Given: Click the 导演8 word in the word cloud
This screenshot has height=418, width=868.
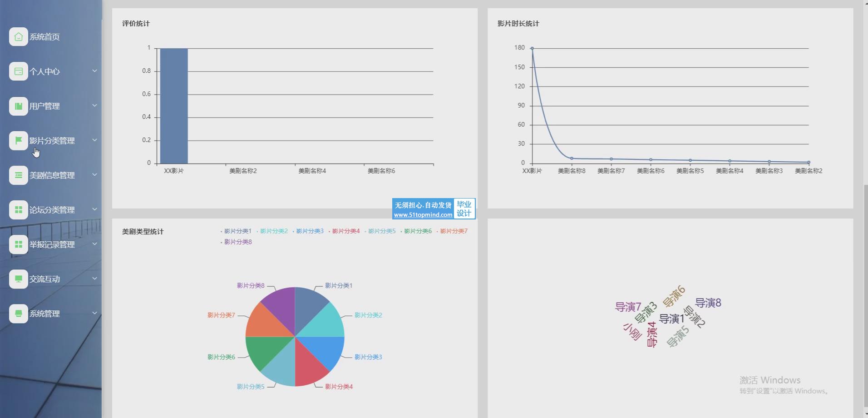Looking at the screenshot, I should tap(708, 303).
